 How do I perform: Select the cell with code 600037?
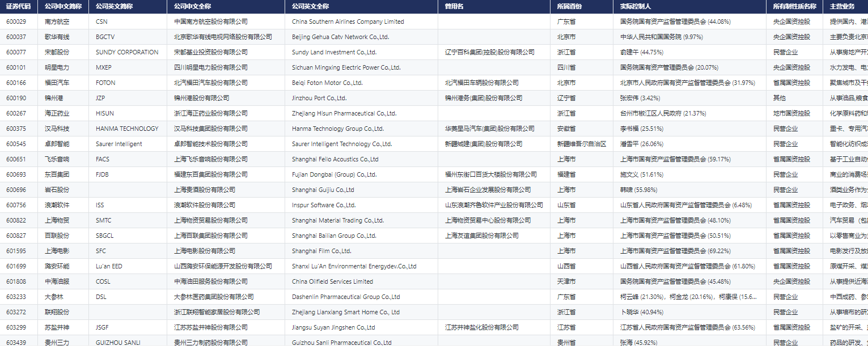coord(19,37)
